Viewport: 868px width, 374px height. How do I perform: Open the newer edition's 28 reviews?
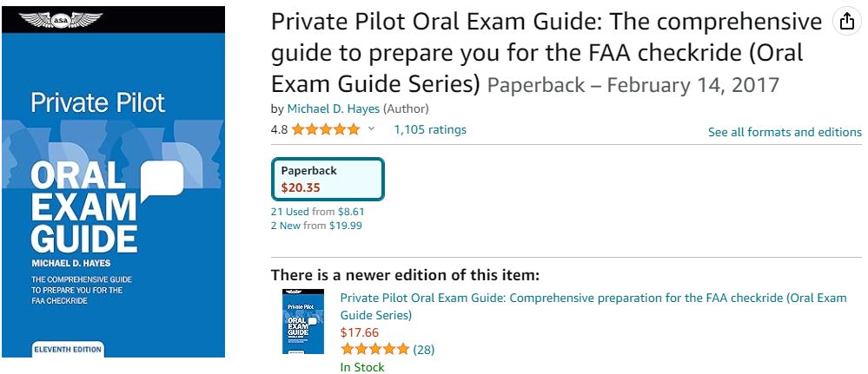[x=424, y=350]
